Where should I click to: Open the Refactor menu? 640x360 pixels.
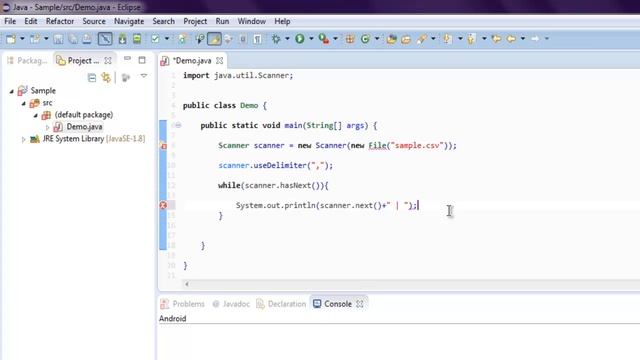tap(60, 21)
